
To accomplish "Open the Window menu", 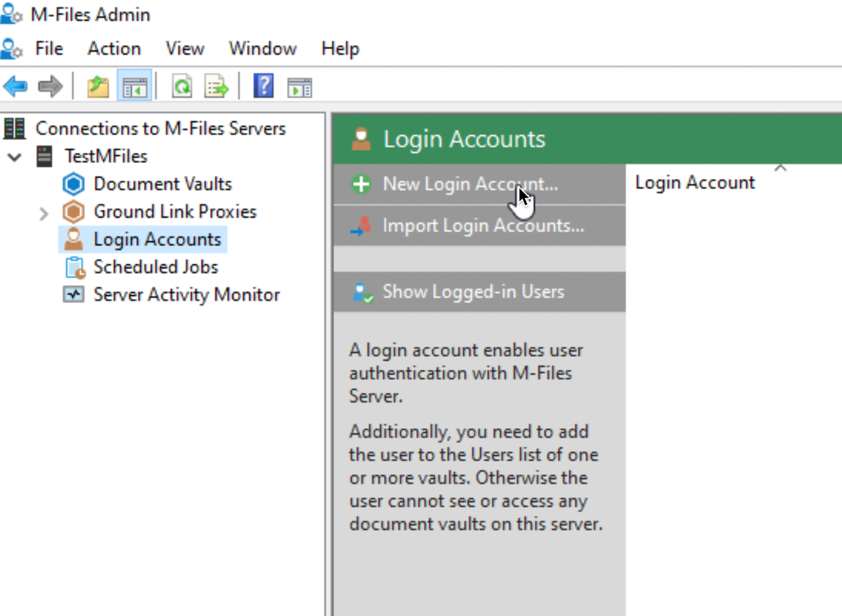I will 263,48.
